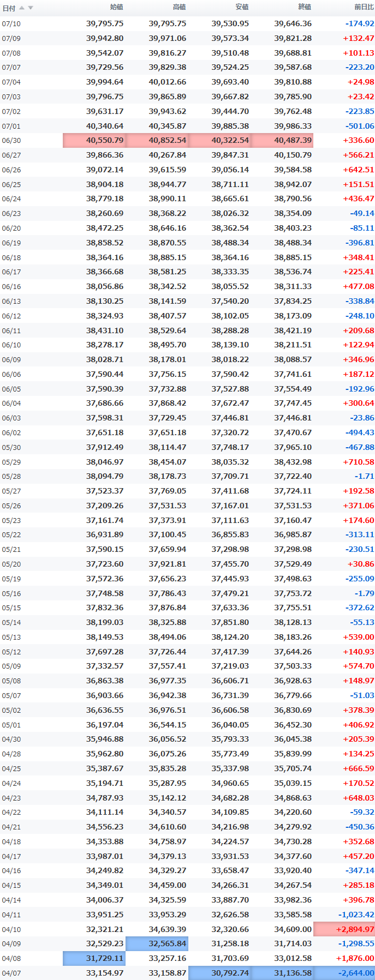Select the -1.71 change on 05/28
The height and width of the screenshot is (980, 375).
pos(365,476)
